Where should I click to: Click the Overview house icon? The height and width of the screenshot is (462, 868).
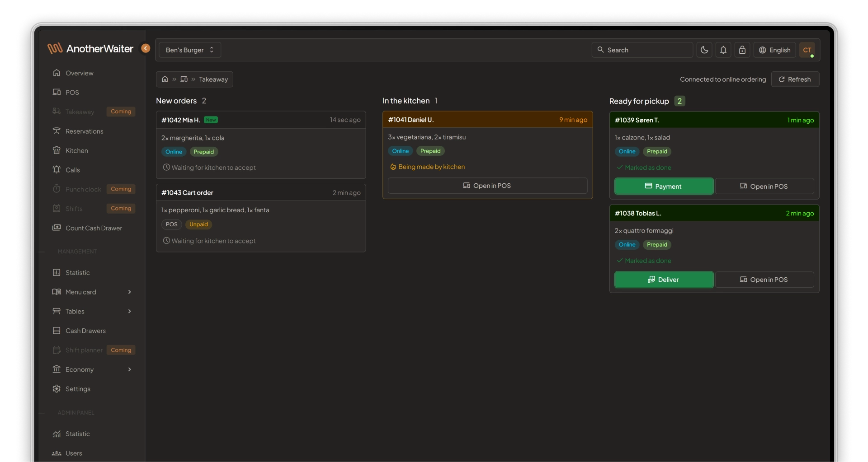pos(57,73)
